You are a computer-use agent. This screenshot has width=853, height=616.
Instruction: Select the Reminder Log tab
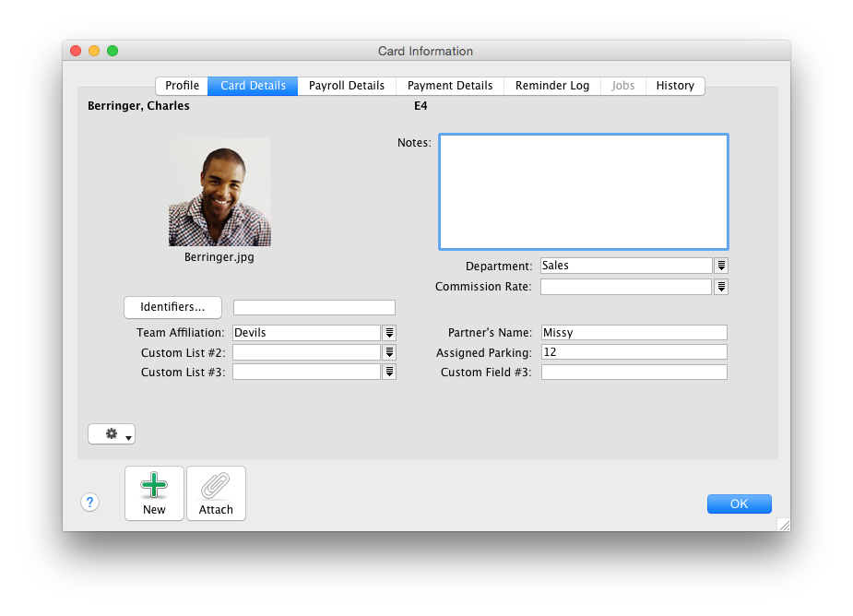pos(552,86)
